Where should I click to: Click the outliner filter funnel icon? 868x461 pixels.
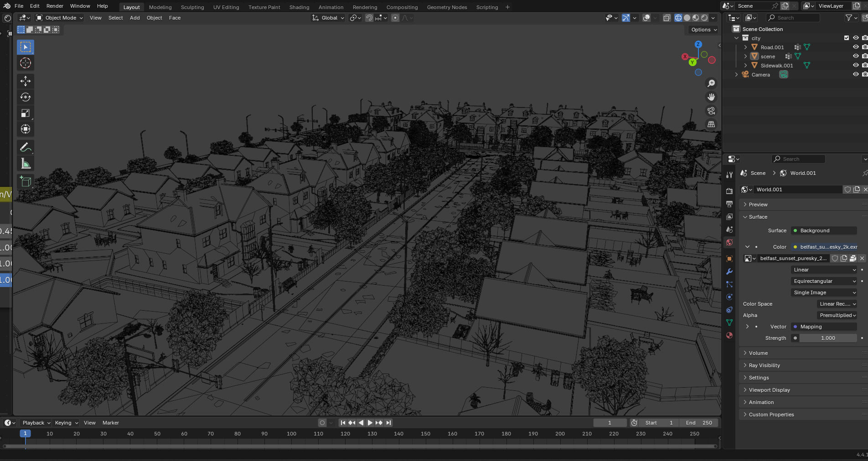pos(849,18)
